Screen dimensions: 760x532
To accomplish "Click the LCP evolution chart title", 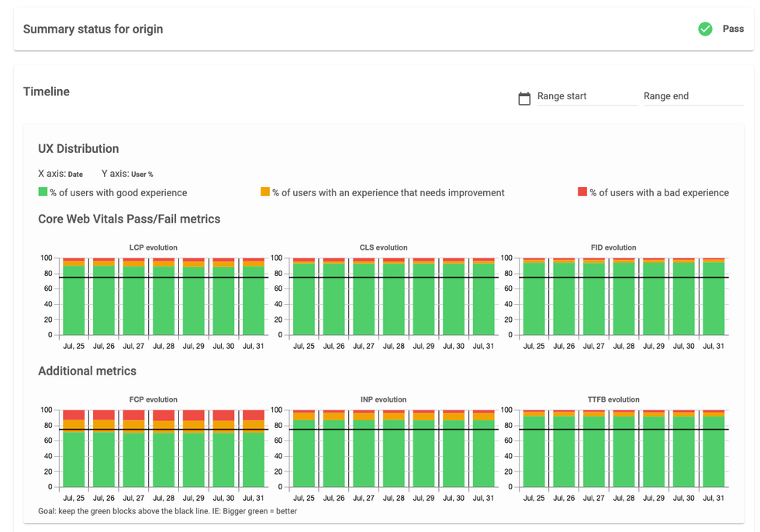I will click(153, 247).
